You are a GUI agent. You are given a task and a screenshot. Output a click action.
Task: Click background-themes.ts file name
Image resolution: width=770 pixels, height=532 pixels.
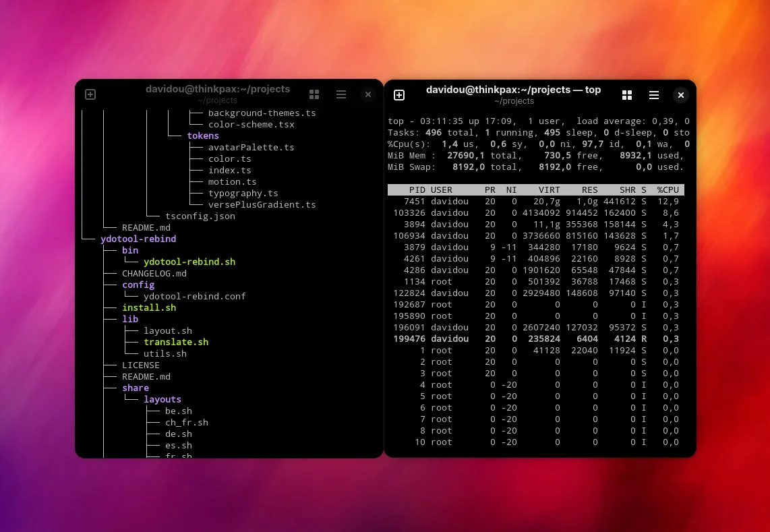pos(262,113)
